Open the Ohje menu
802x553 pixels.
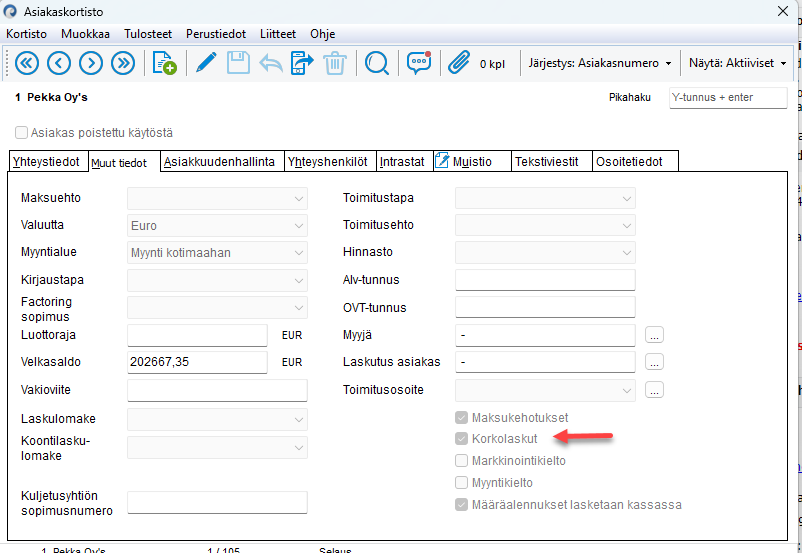click(x=323, y=34)
